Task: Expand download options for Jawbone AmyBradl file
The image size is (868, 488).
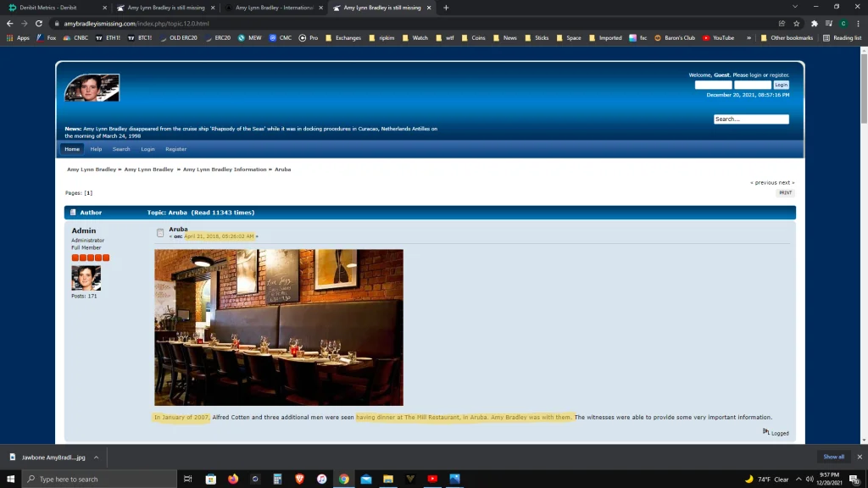Action: [96, 457]
